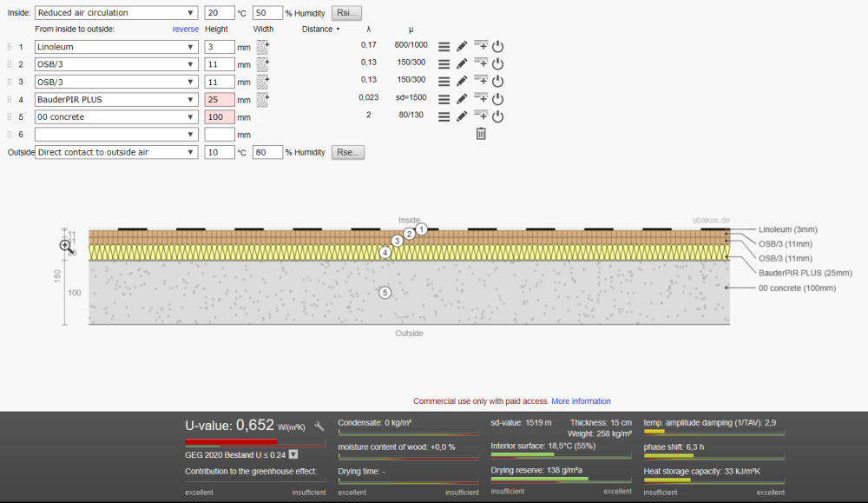Screen dimensions: 868x503
Task: Add wood framing to BauderPIR PLUS layer
Action: 262,100
